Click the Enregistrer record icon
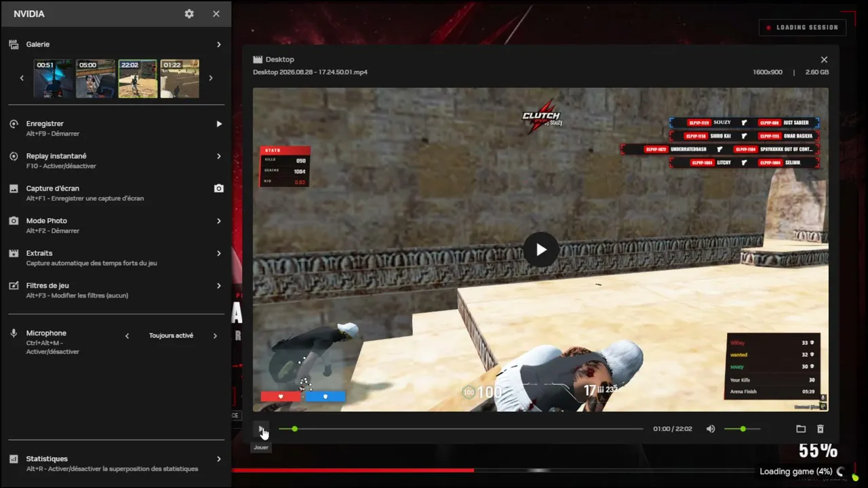 14,124
